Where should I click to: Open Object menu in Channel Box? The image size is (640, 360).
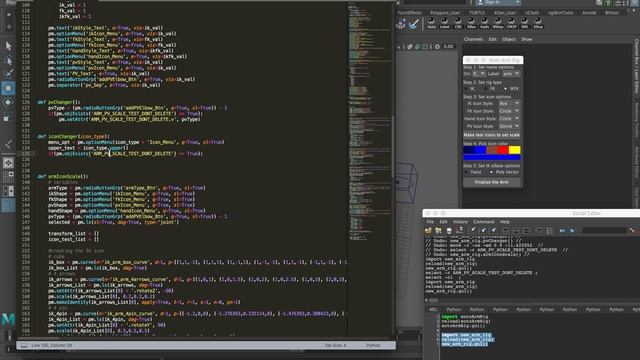(509, 39)
